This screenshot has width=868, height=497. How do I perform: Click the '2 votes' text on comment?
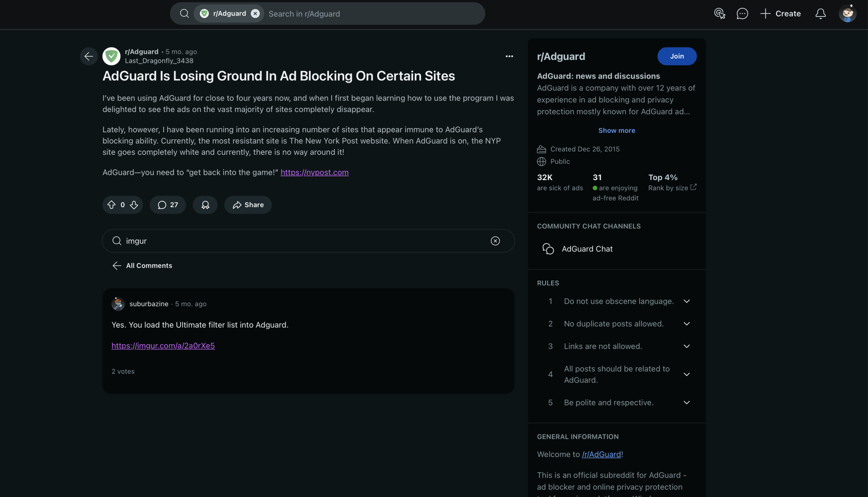(x=123, y=372)
